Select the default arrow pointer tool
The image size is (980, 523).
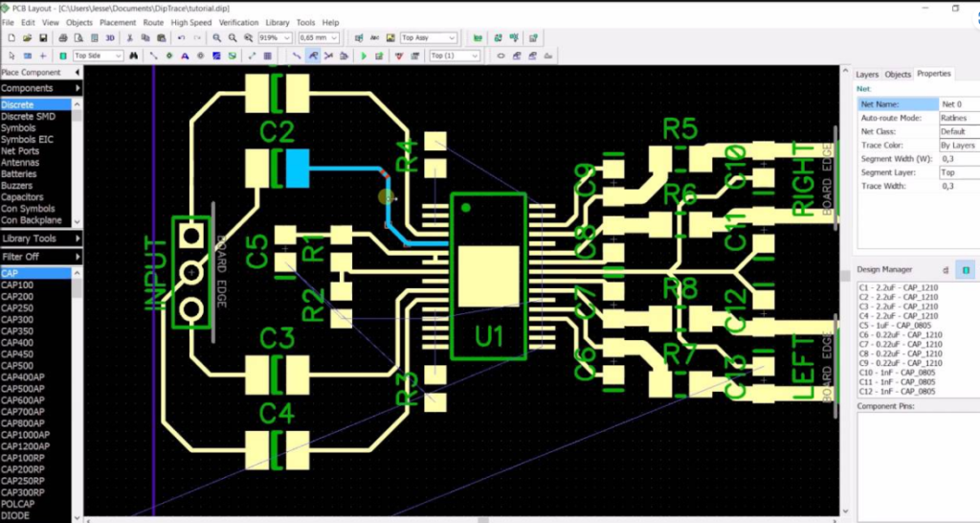coord(11,57)
